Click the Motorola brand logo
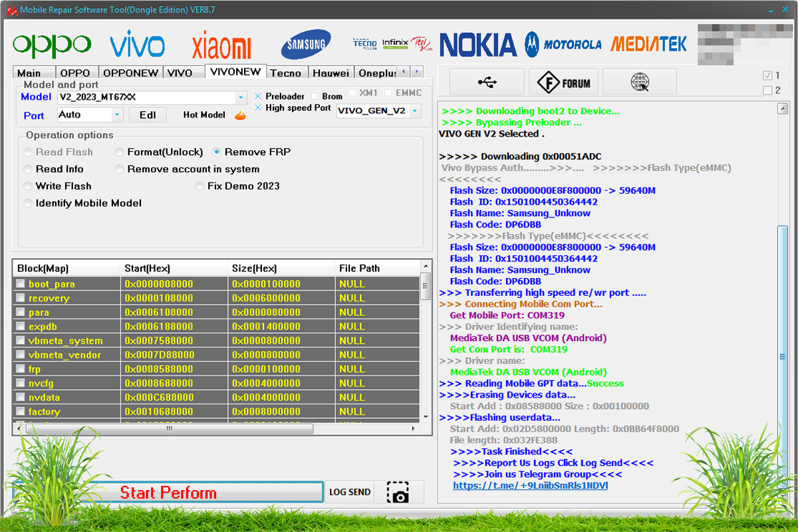798x532 pixels. [563, 45]
